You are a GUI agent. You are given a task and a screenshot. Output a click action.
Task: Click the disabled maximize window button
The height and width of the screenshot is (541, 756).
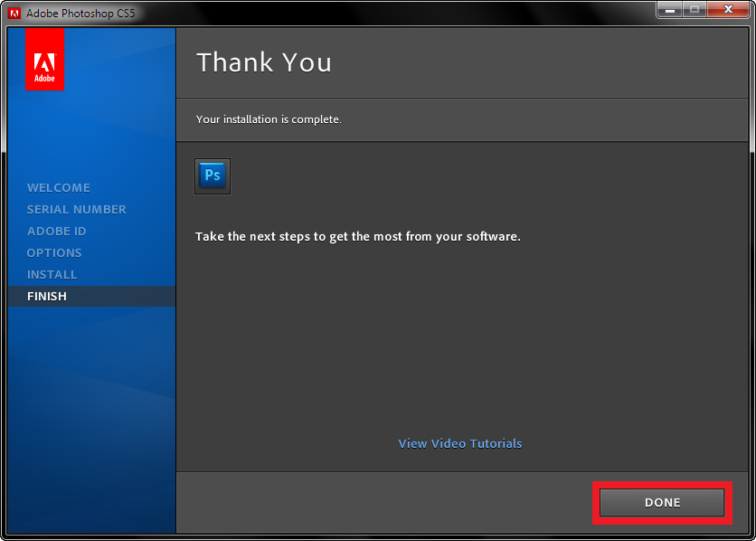click(695, 10)
